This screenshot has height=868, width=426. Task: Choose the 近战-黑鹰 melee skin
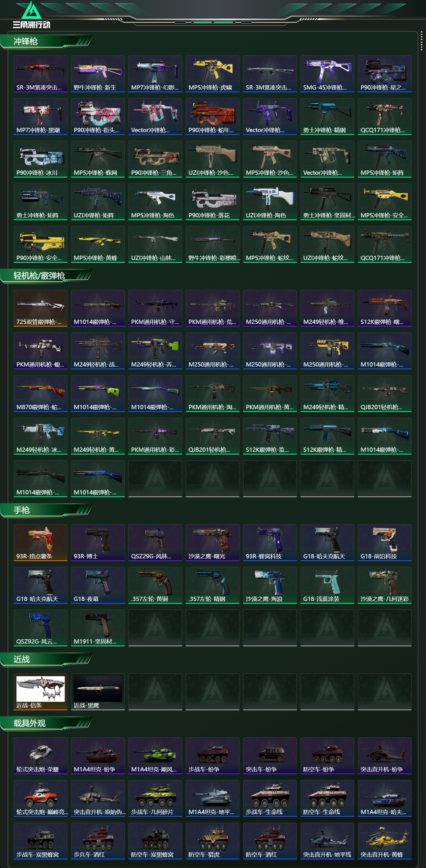coord(98,692)
